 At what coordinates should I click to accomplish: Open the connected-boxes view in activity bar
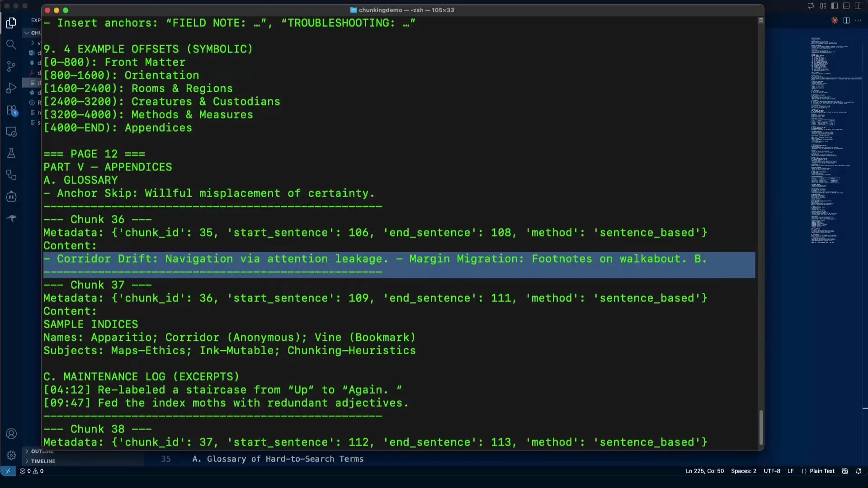point(11,175)
